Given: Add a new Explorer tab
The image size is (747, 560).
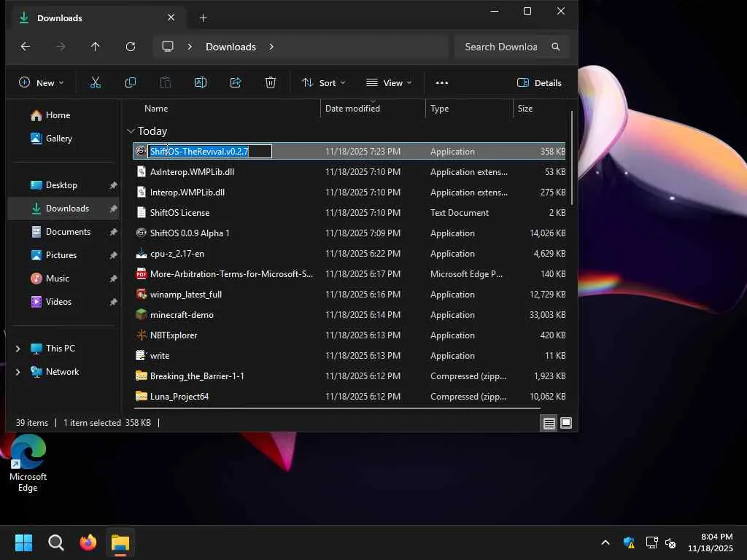Looking at the screenshot, I should pyautogui.click(x=203, y=18).
